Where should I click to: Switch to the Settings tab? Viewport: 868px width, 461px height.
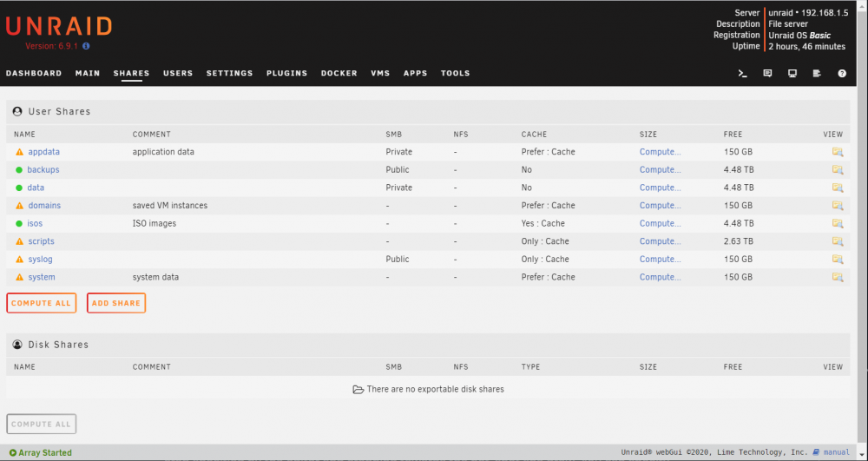(230, 73)
